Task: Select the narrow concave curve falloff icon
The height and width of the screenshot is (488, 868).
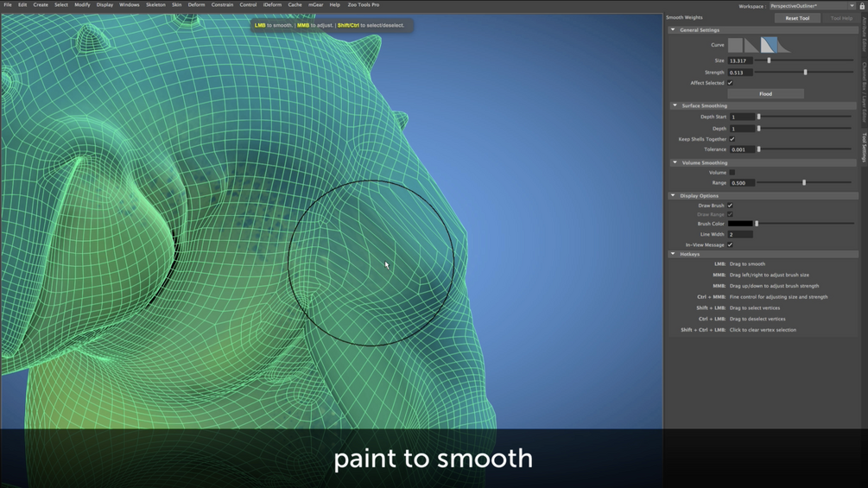Action: tap(784, 45)
